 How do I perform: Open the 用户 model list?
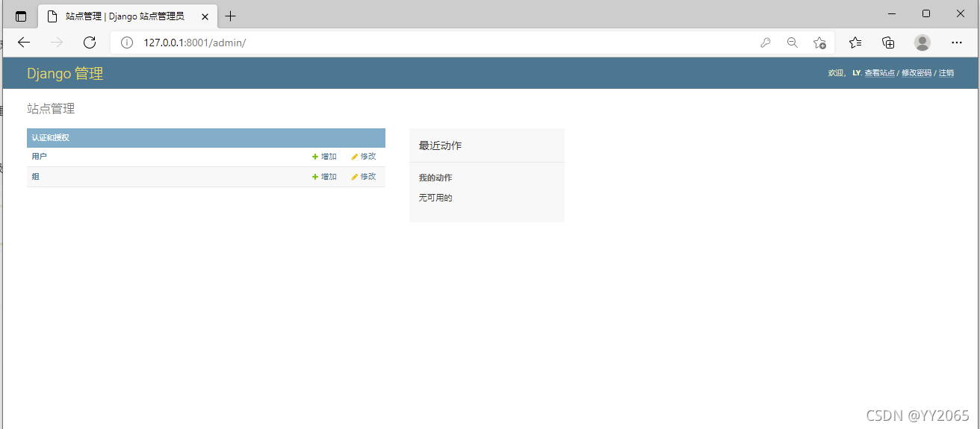coord(40,157)
